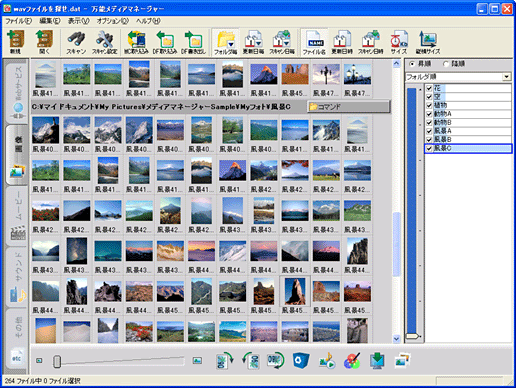The width and height of the screenshot is (516, 388).
Task: Open the color paint editing icon
Action: pos(352,361)
